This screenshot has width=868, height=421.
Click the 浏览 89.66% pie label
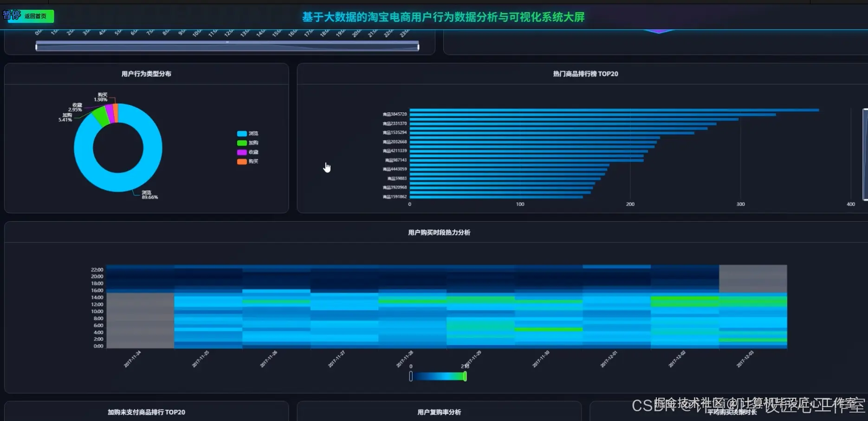(149, 195)
